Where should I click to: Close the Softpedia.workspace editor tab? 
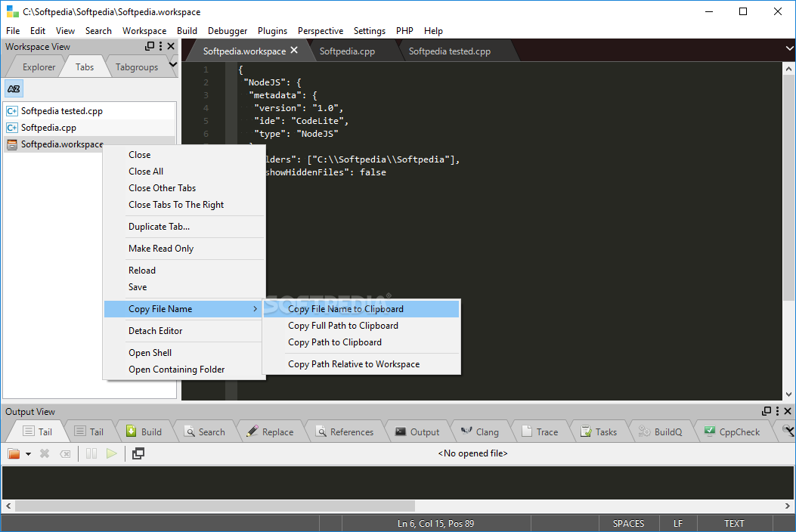(x=294, y=51)
